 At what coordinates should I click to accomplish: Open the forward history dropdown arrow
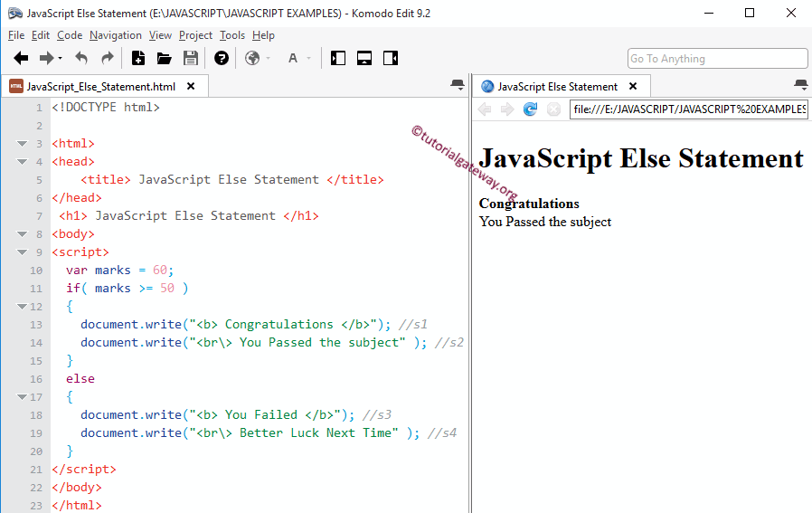[60, 58]
